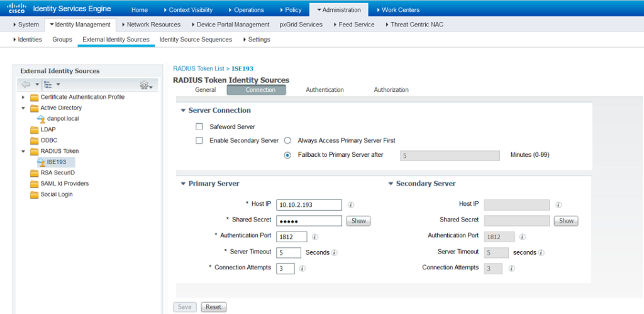Go to Groups page
The image size is (644, 314).
tap(62, 40)
